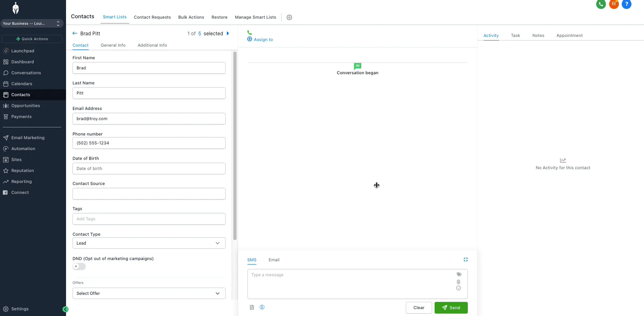The width and height of the screenshot is (644, 316).
Task: Expand the Contact Type dropdown
Action: click(x=149, y=243)
